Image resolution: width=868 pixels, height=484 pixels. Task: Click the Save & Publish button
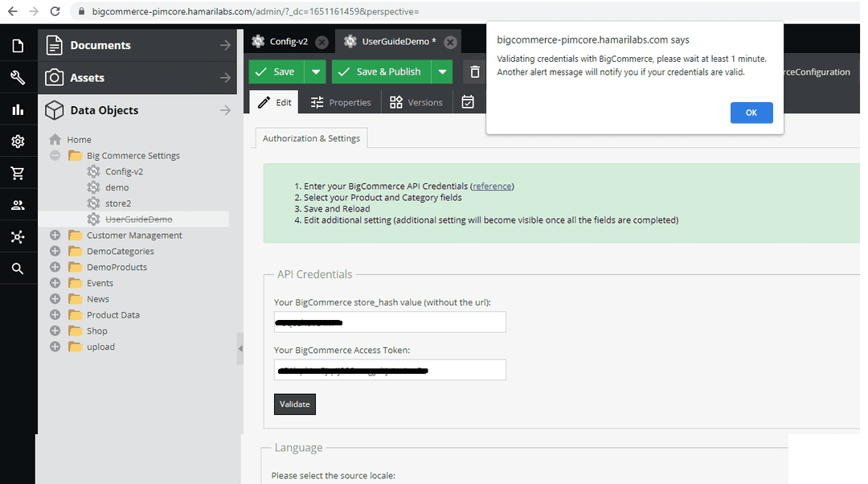pos(382,72)
